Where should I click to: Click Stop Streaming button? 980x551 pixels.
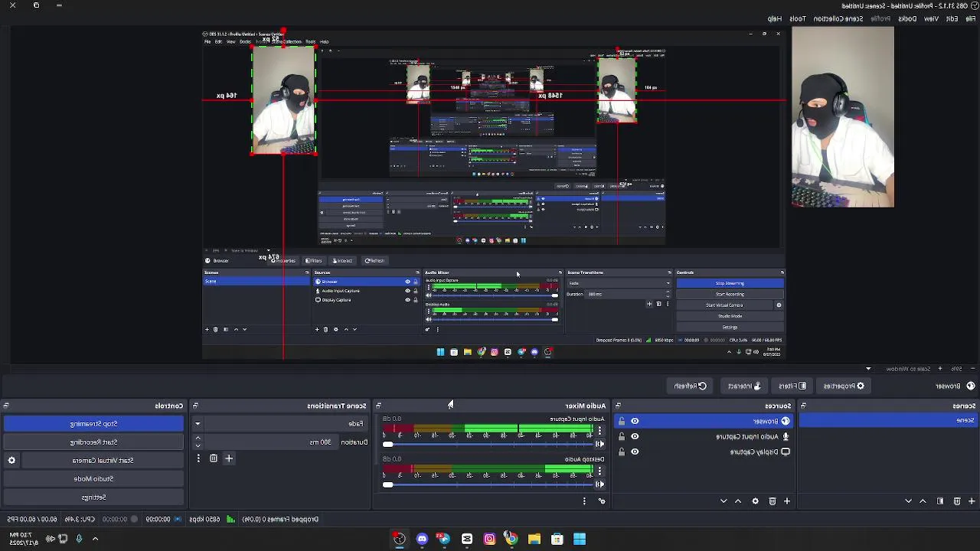93,424
